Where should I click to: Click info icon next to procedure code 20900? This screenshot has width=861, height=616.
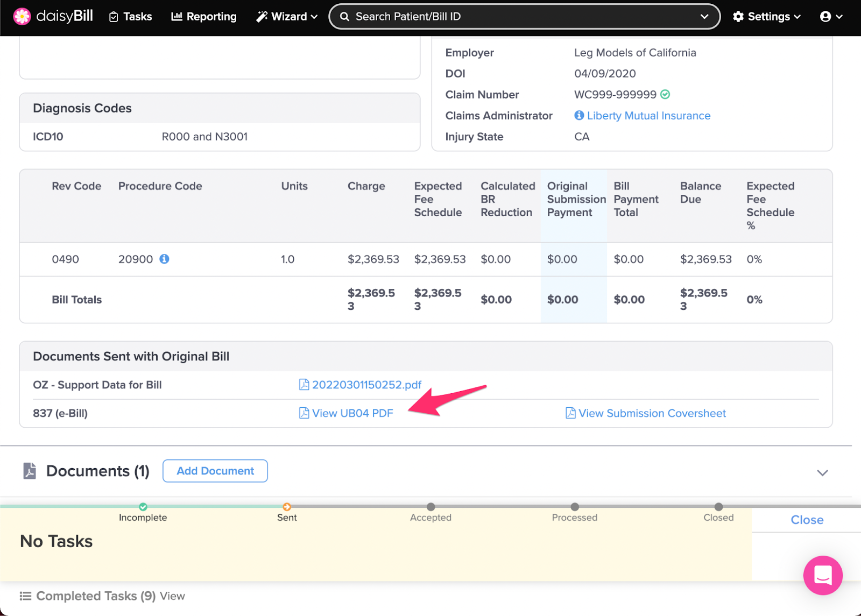165,259
